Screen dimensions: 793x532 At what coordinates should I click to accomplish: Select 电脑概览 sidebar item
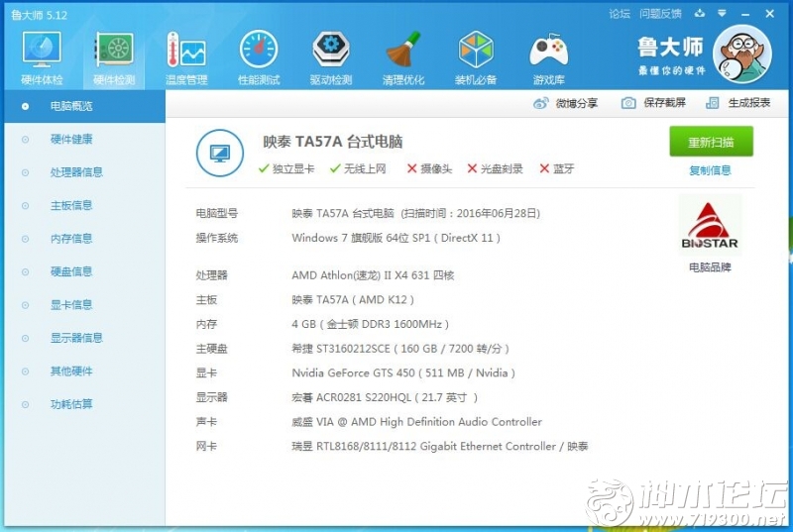pyautogui.click(x=84, y=106)
